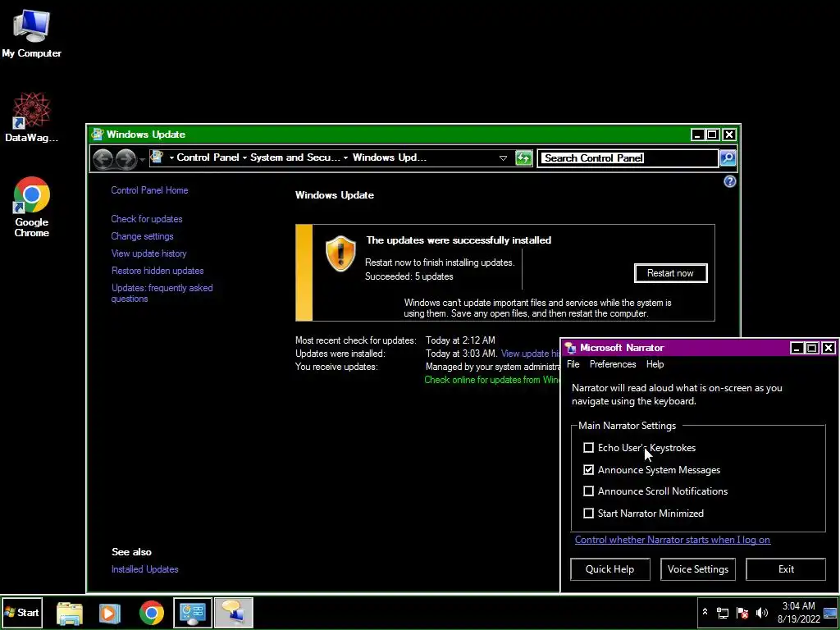Open Windows Media Player from the taskbar
Screen dimensions: 840x630
(x=110, y=613)
